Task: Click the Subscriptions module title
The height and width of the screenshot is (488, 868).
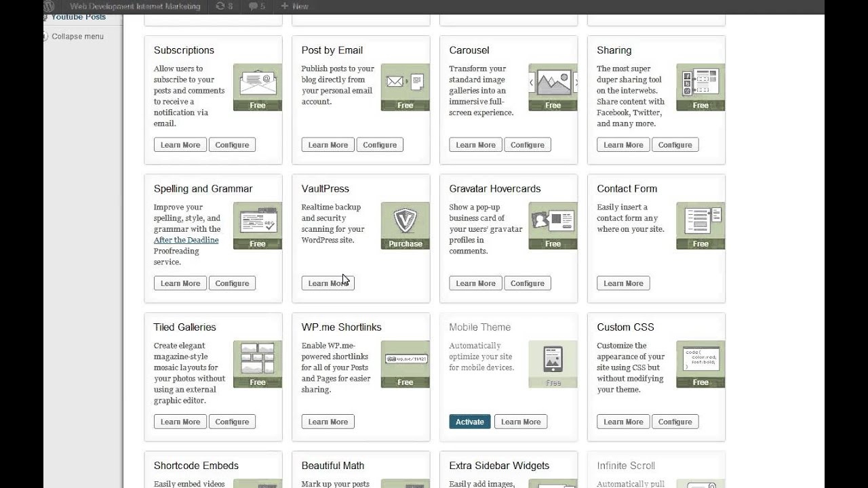Action: tap(184, 50)
